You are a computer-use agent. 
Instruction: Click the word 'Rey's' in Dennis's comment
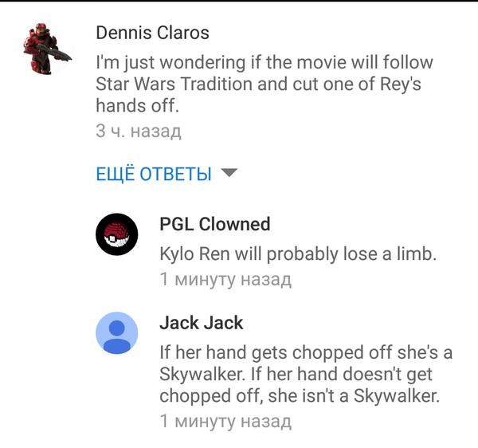(x=401, y=84)
